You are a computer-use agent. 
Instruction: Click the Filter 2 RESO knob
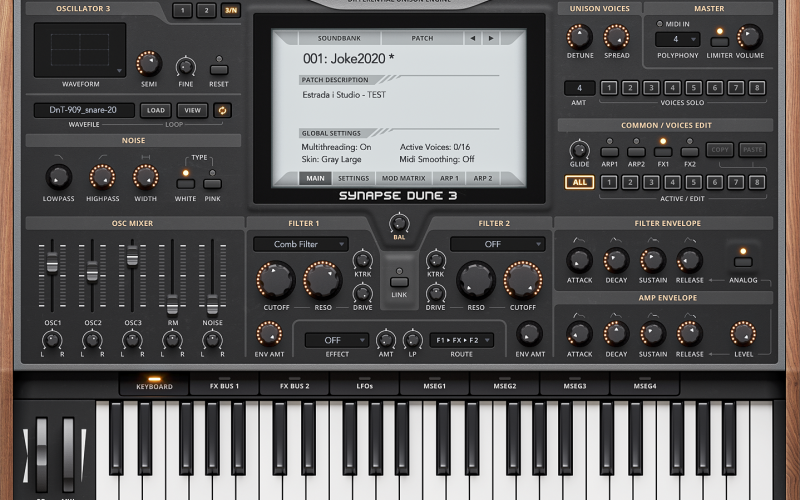[476, 281]
